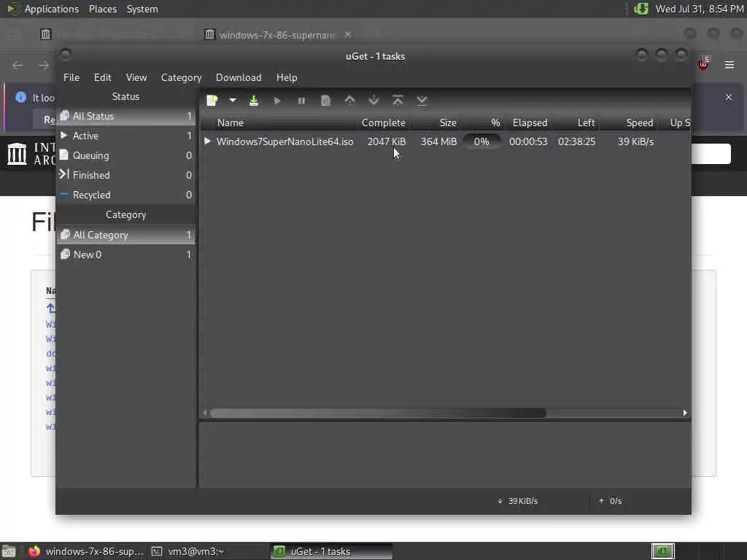
Task: Open the Help menu in uGet
Action: [287, 77]
